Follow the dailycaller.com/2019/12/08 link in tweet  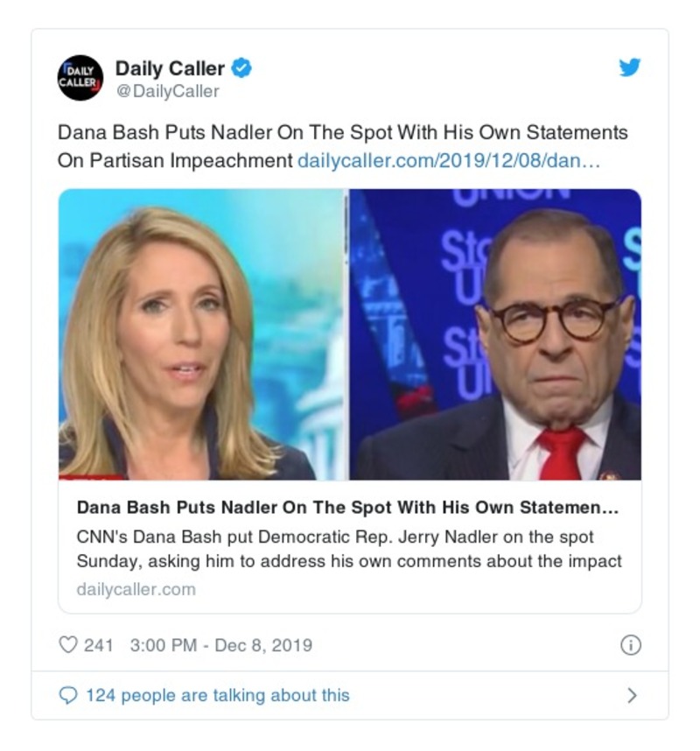[449, 160]
